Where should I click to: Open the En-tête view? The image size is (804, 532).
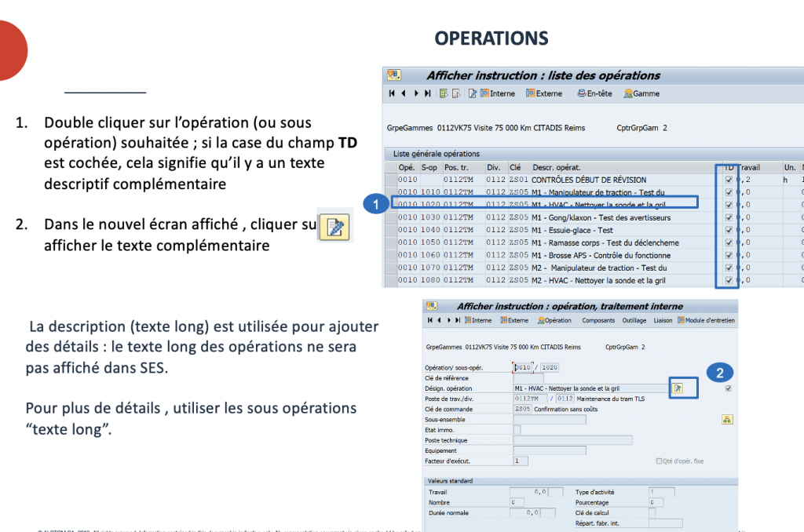click(594, 93)
